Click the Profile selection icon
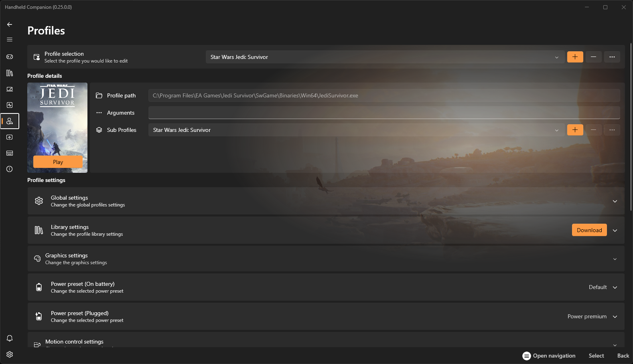Screen dimensions: 633x364 37,57
